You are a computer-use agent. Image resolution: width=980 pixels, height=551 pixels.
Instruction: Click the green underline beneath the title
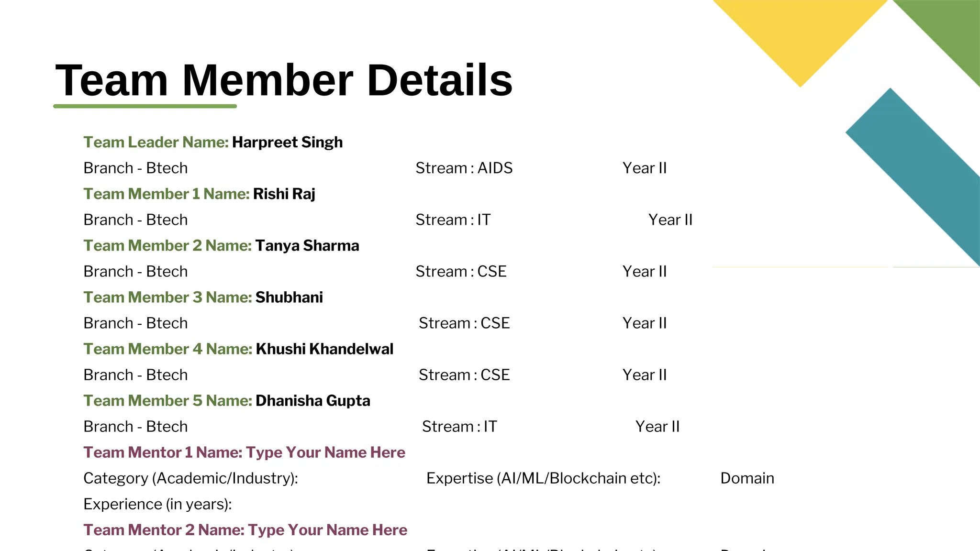point(145,106)
